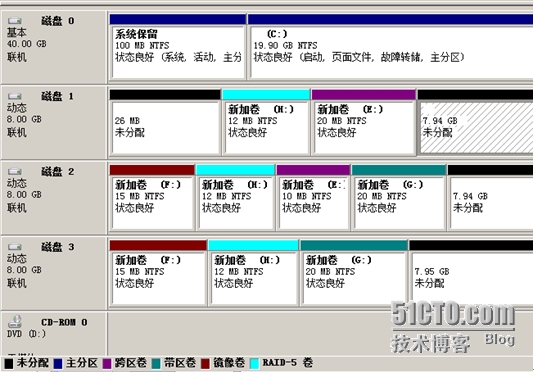Click the 基本 type text under Disk 0
The width and height of the screenshot is (534, 372).
click(16, 32)
